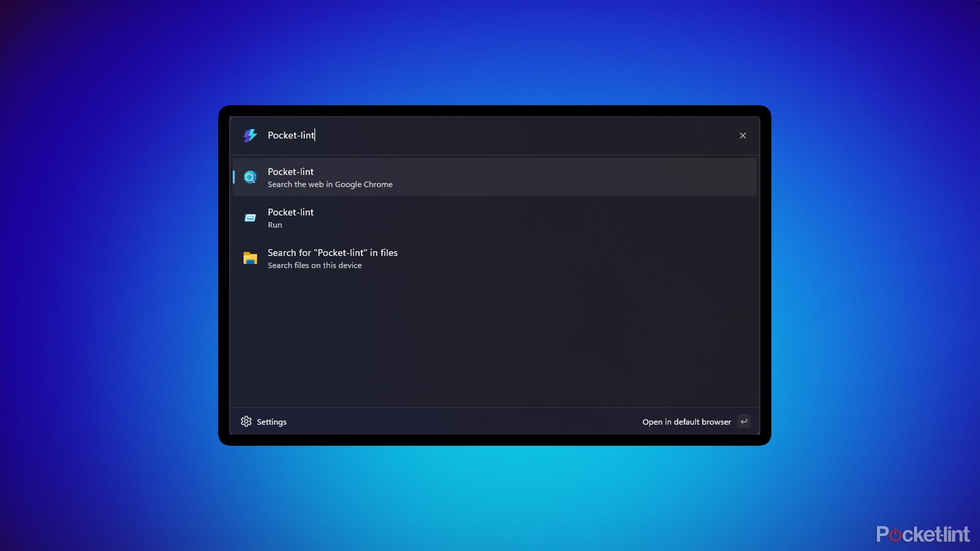Click the Enter key icon in footer

[x=744, y=421]
